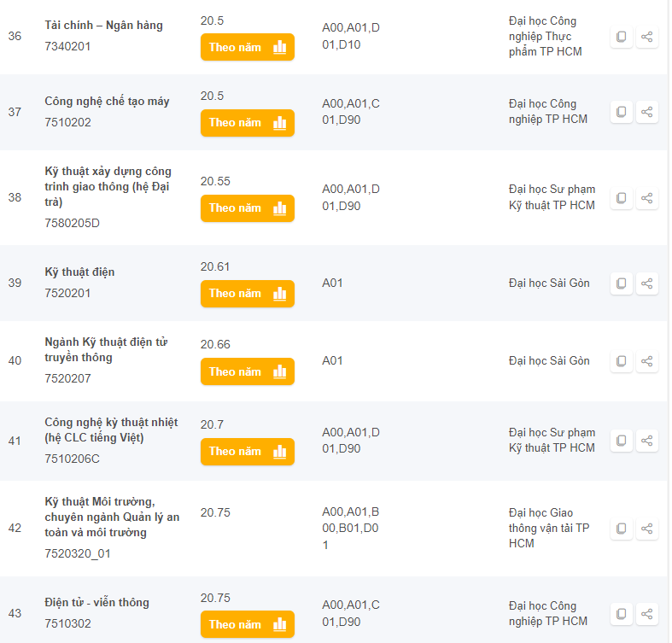Viewport: 672px width, 643px height.
Task: Share row 40 Kỹ thuật điện tử truyền thông
Action: 647,361
